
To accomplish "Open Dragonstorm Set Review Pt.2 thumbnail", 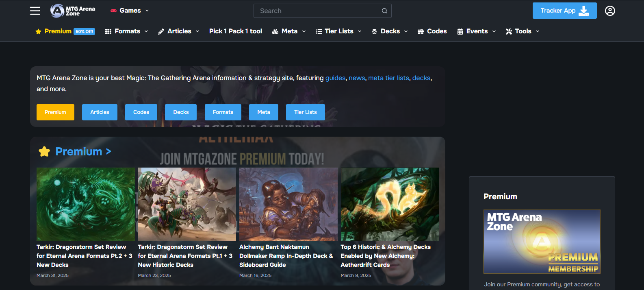I will [86, 204].
